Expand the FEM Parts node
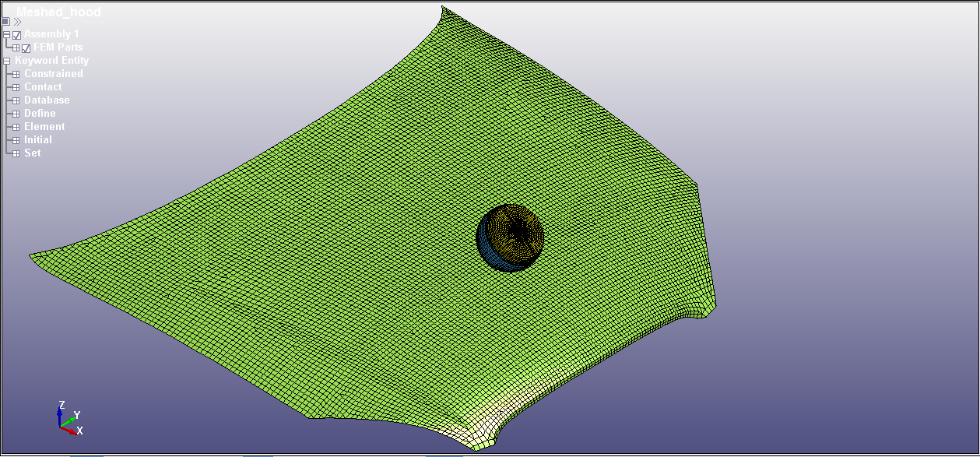 point(16,47)
